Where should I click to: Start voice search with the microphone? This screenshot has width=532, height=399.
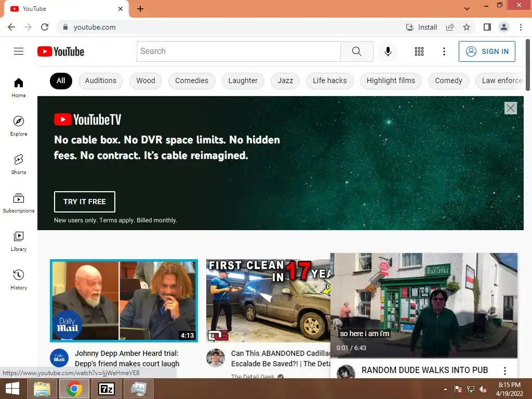(388, 51)
